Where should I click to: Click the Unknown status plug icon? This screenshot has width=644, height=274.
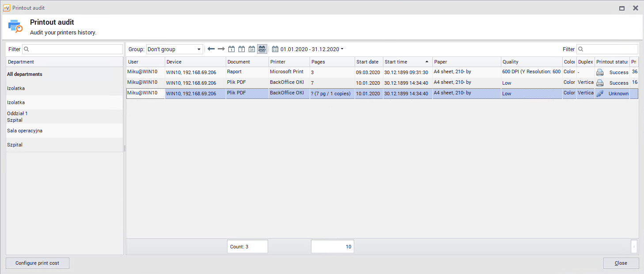(600, 94)
